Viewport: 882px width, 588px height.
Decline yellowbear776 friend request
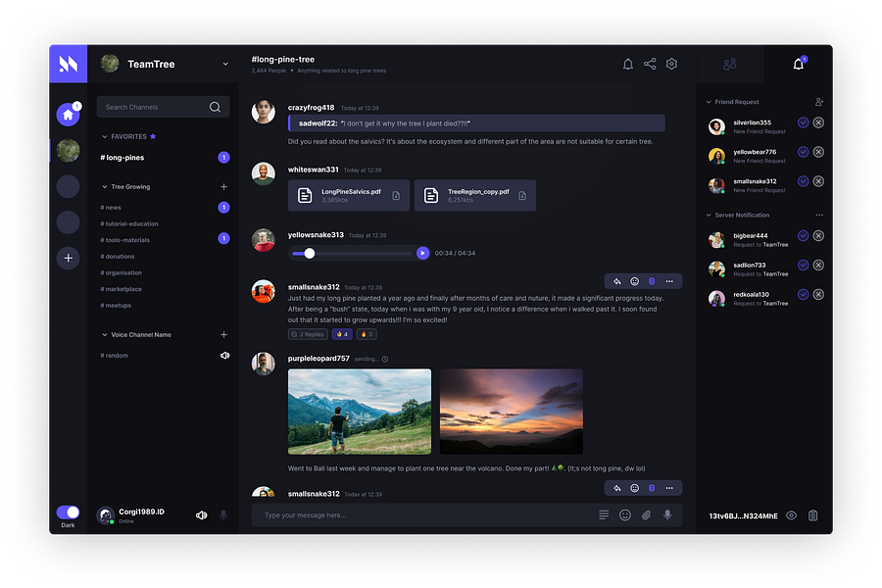point(819,152)
